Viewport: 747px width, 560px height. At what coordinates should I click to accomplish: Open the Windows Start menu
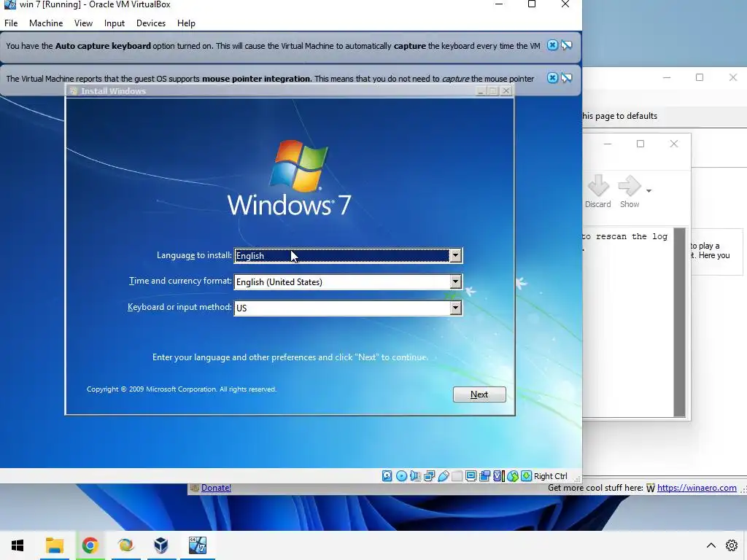coord(18,545)
